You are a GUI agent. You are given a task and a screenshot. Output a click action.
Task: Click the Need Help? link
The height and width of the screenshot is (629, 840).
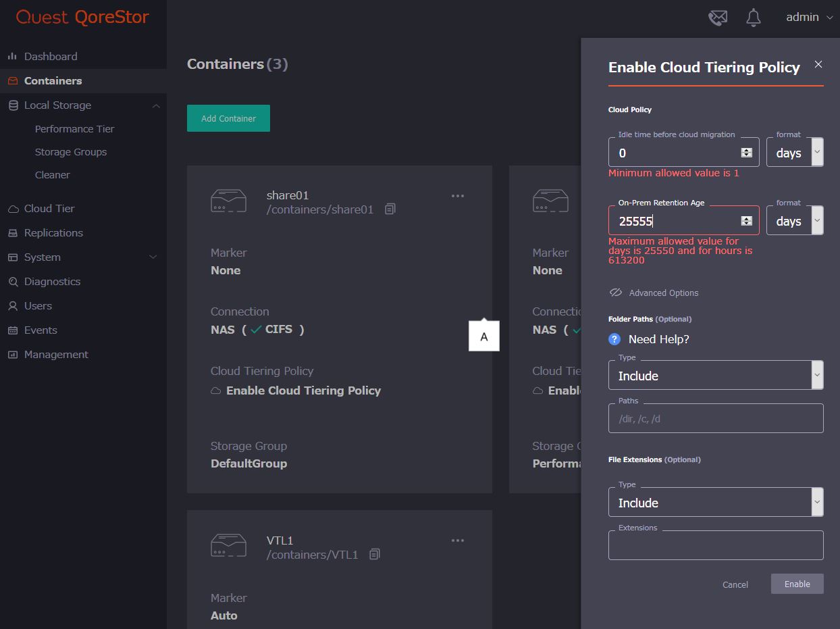coord(659,339)
